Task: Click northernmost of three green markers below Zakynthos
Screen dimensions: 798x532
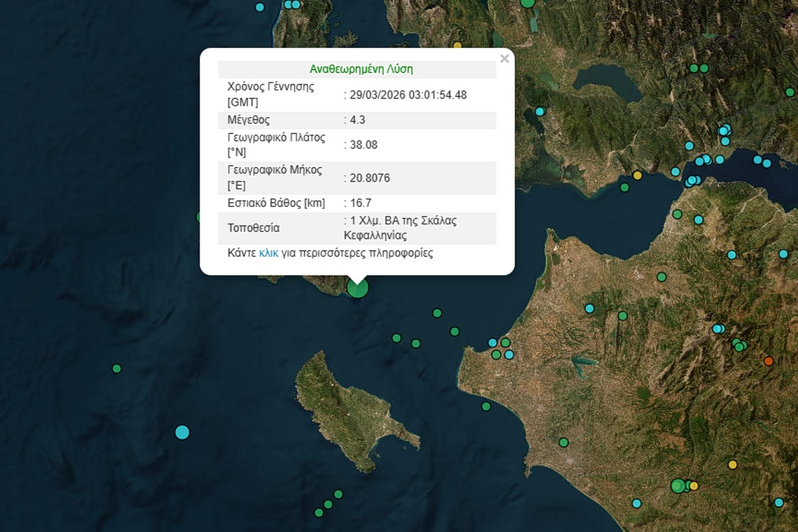Action: coord(338,494)
